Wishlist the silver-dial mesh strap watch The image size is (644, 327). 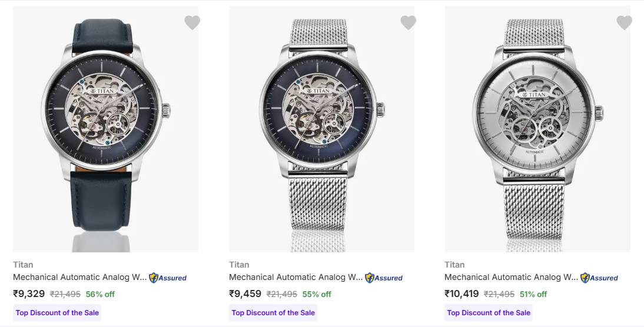click(624, 23)
